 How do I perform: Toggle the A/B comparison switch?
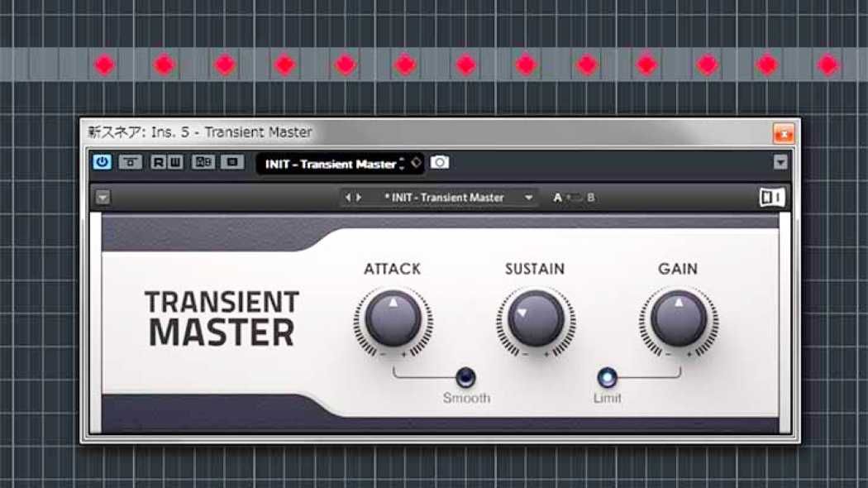point(574,197)
